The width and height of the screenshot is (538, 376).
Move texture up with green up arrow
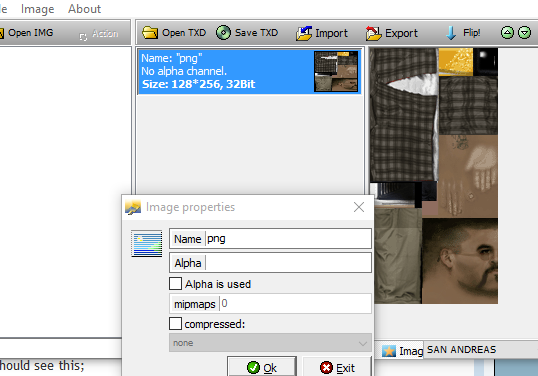507,33
